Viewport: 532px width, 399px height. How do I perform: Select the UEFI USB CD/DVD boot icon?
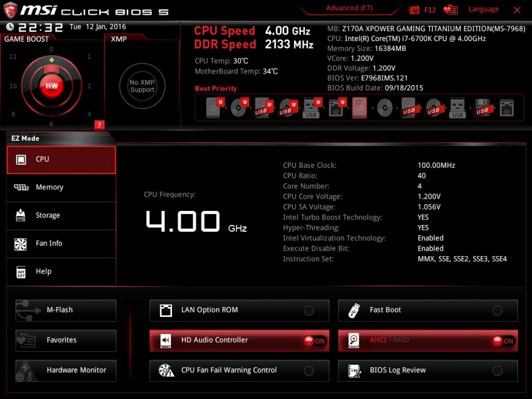[288, 108]
